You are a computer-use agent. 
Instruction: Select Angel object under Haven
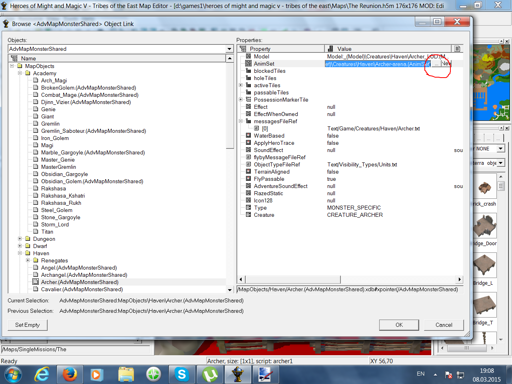(x=79, y=268)
